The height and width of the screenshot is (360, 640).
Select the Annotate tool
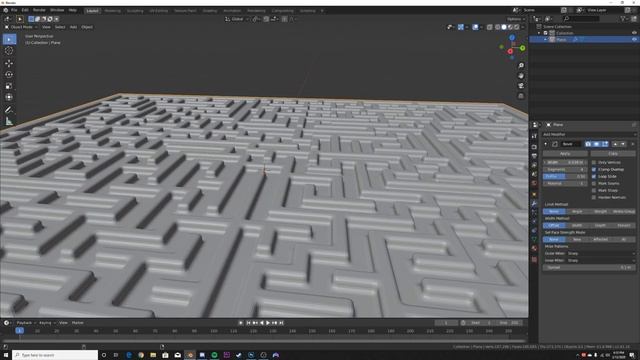pos(9,109)
